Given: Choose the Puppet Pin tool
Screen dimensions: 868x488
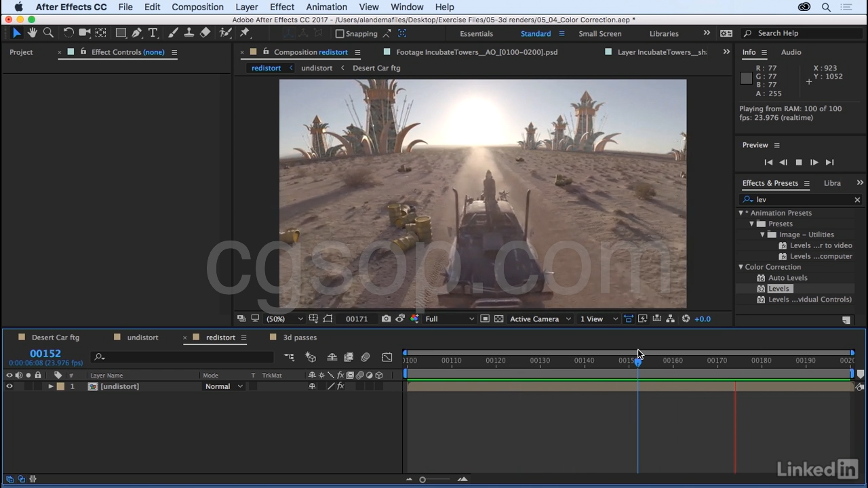Looking at the screenshot, I should (x=245, y=33).
